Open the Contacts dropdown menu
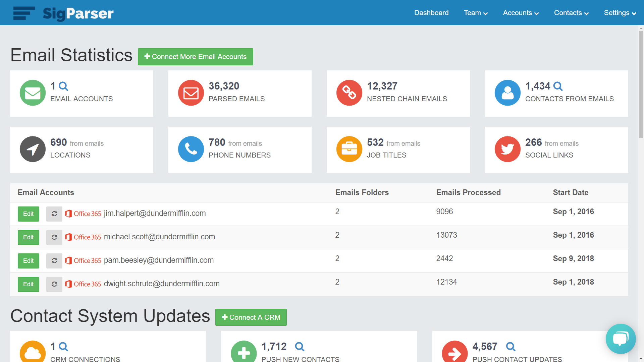This screenshot has height=362, width=644. 571,13
